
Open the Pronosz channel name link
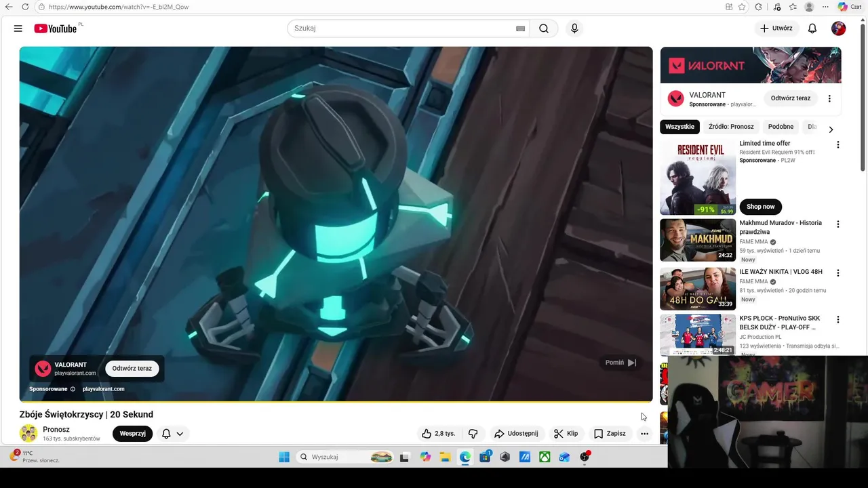pyautogui.click(x=56, y=430)
